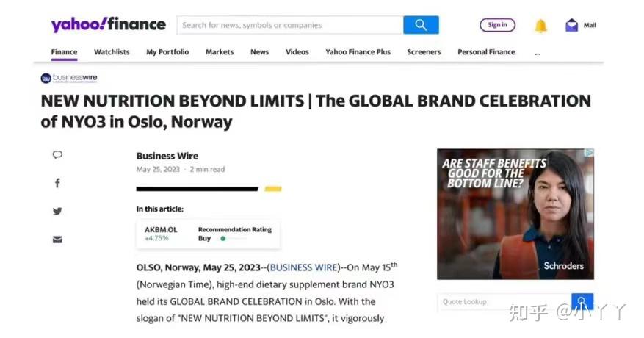Viewport: 644px width, 338px height.
Task: Click the Quote Lookup search button
Action: [582, 301]
